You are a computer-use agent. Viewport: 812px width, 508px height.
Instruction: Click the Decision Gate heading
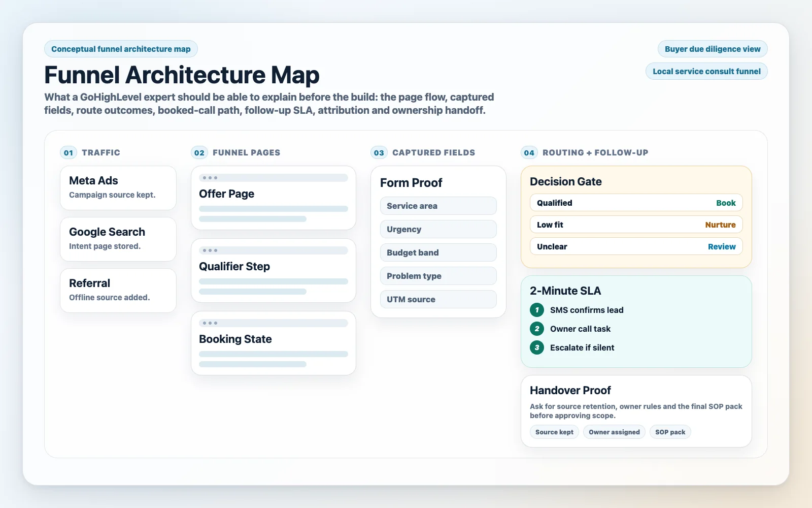565,181
